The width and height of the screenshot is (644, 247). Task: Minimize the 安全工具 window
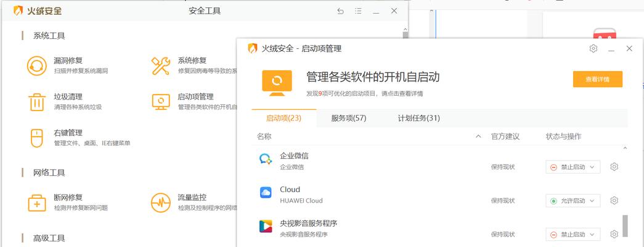click(x=376, y=12)
